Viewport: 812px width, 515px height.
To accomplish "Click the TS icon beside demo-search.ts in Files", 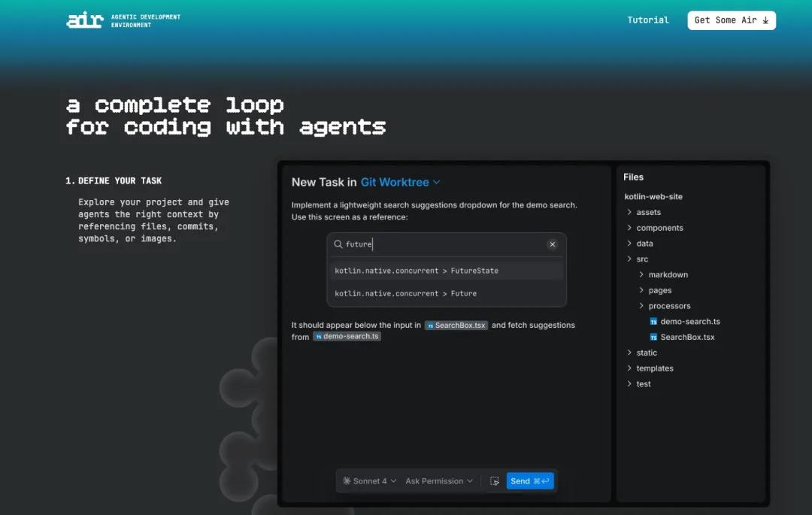I will 653,321.
